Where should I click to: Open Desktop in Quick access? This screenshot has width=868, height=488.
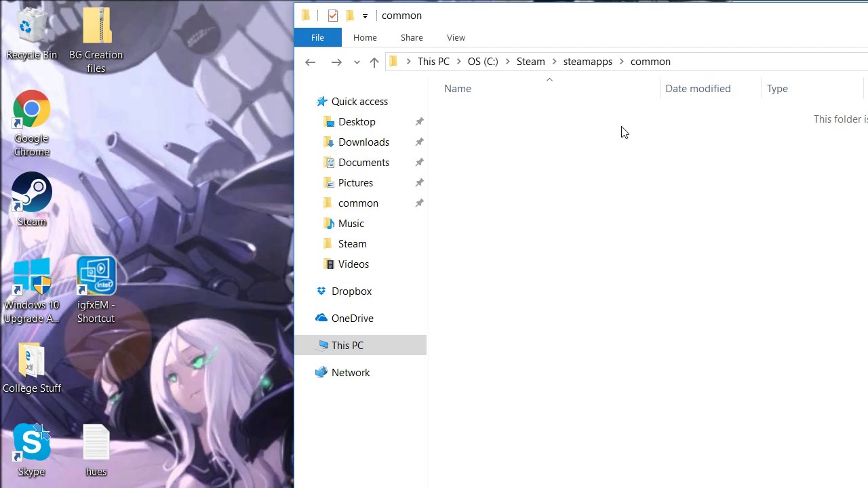click(357, 121)
